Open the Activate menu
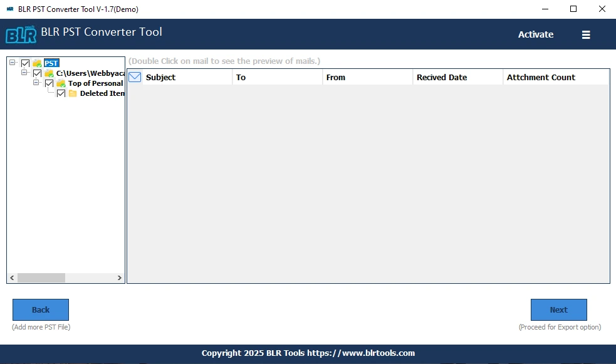Viewport: 616px width, 364px height. [536, 34]
